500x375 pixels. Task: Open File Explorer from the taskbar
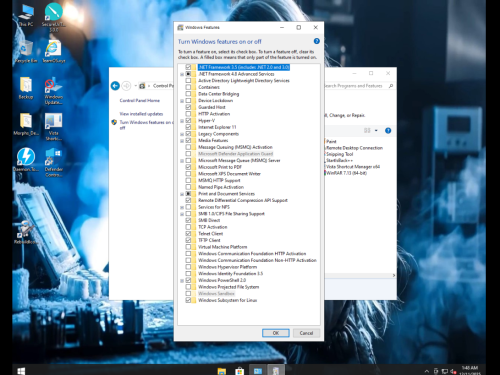pos(222,371)
